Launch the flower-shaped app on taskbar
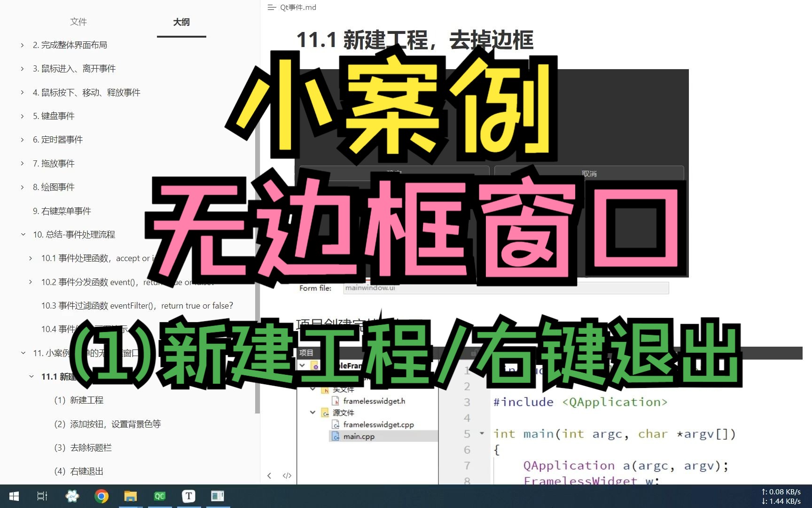This screenshot has height=508, width=812. (72, 496)
